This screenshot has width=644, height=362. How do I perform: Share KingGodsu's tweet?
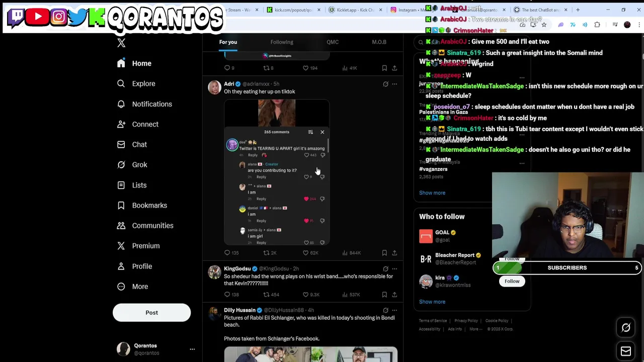click(x=394, y=295)
